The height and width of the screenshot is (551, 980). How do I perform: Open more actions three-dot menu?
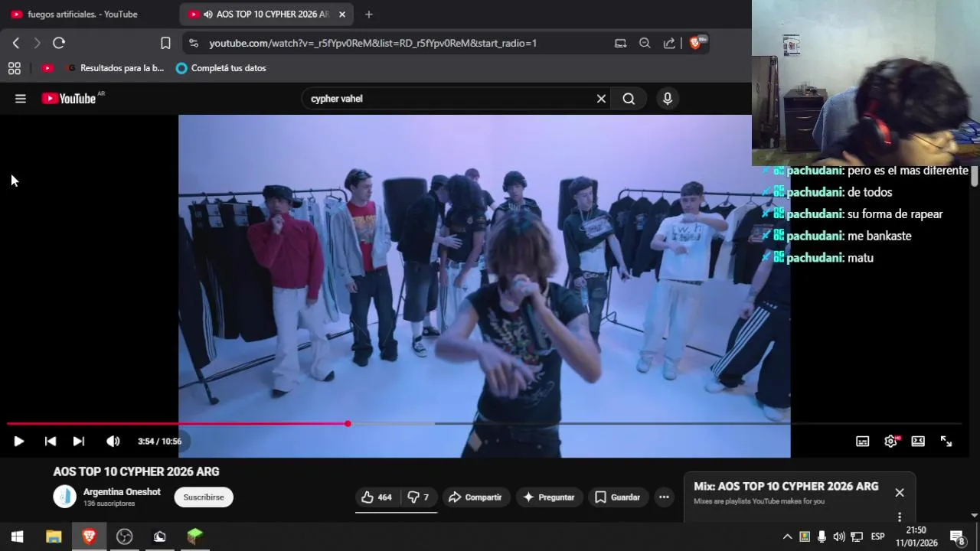click(665, 497)
